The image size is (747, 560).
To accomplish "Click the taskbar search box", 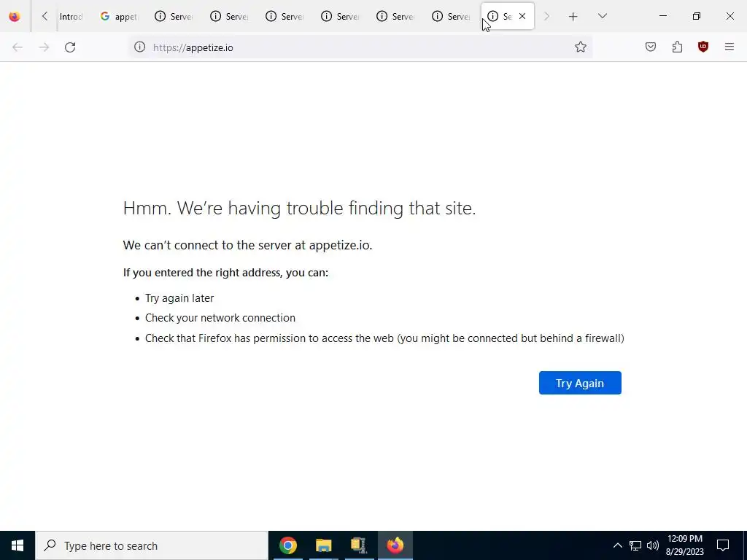I will tap(152, 545).
